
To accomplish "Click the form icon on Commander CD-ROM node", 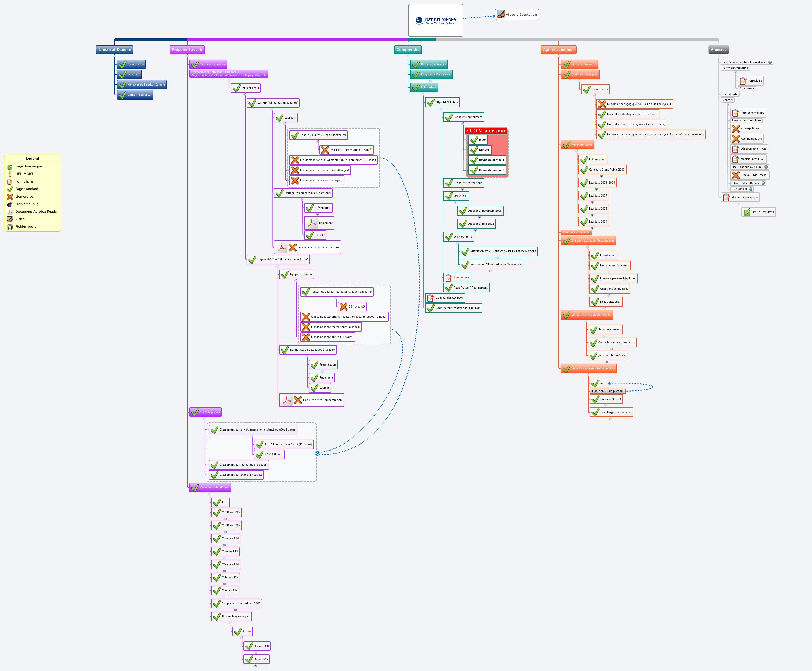I will 430,298.
